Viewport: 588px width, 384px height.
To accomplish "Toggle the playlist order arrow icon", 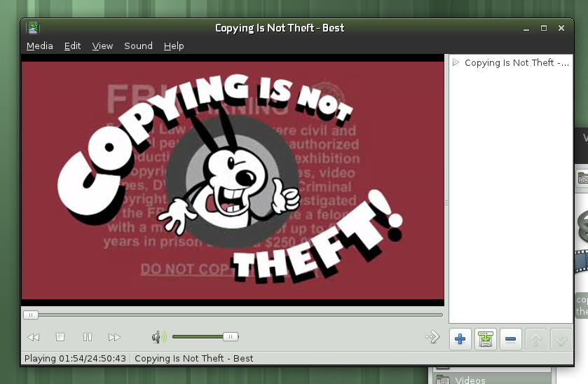I will [x=432, y=338].
